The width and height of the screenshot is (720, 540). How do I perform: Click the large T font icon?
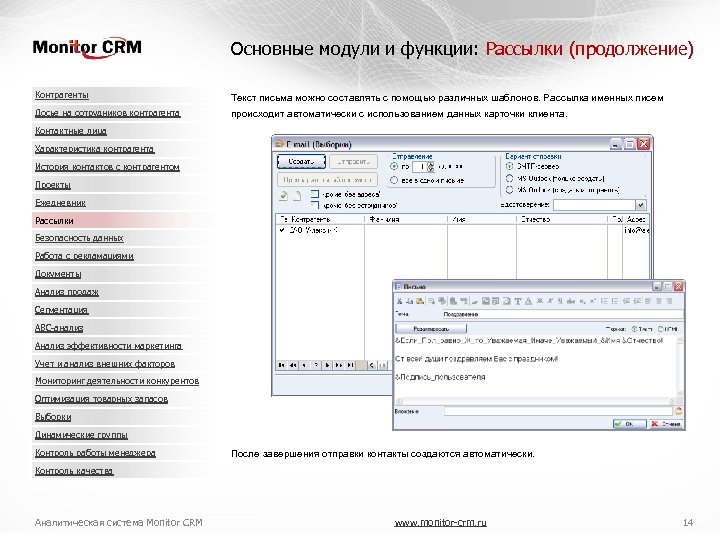point(518,301)
